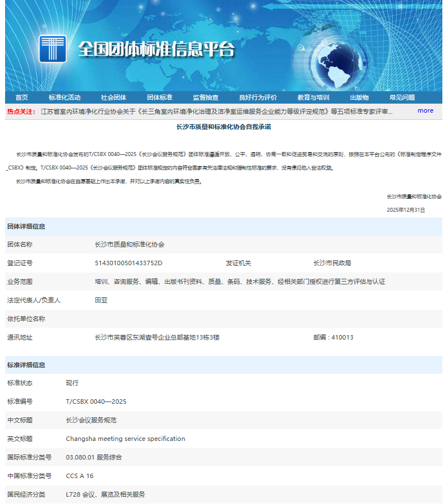The width and height of the screenshot is (448, 504).
Task: Click the group name value 长沙市质量和标准化协会
Action: [x=130, y=244]
